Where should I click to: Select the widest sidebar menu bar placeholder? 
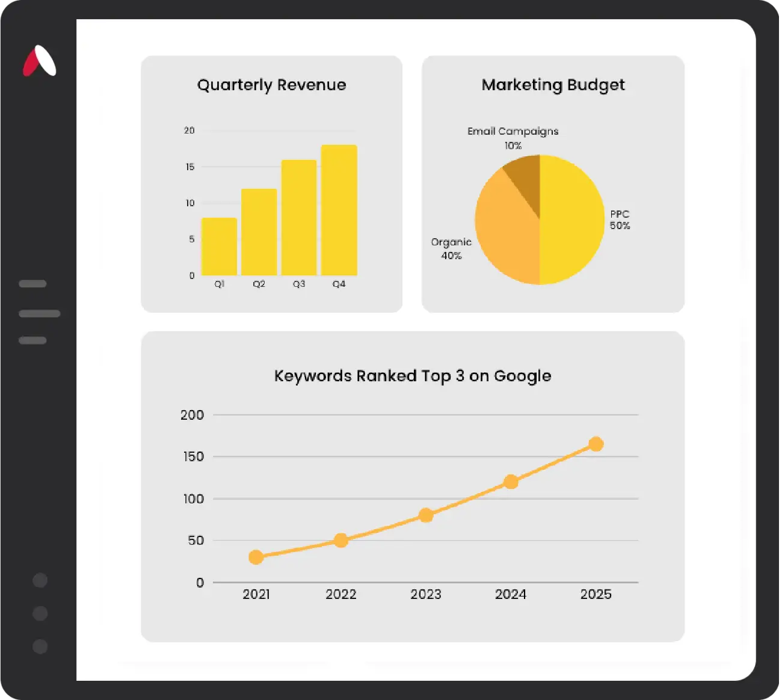click(40, 313)
